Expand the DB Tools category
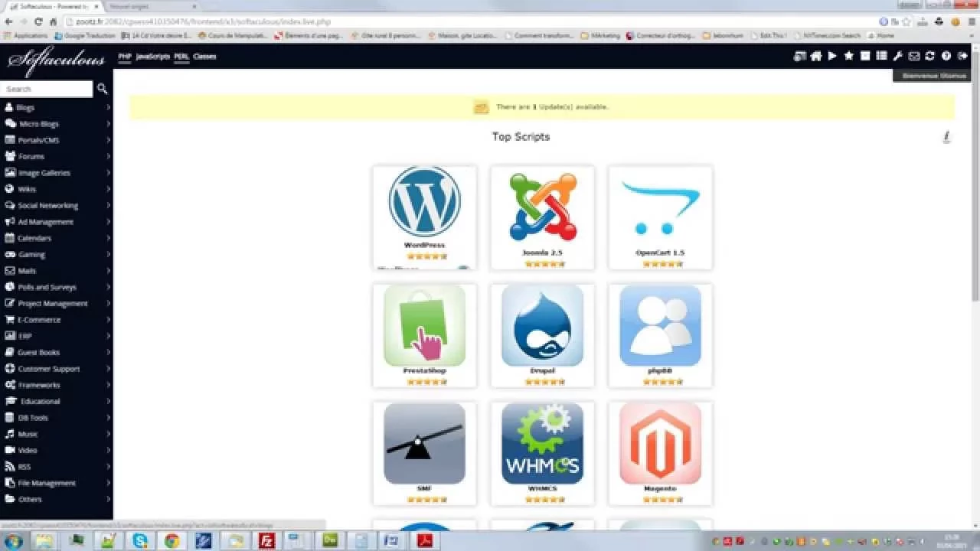Image resolution: width=980 pixels, height=551 pixels. pos(57,418)
